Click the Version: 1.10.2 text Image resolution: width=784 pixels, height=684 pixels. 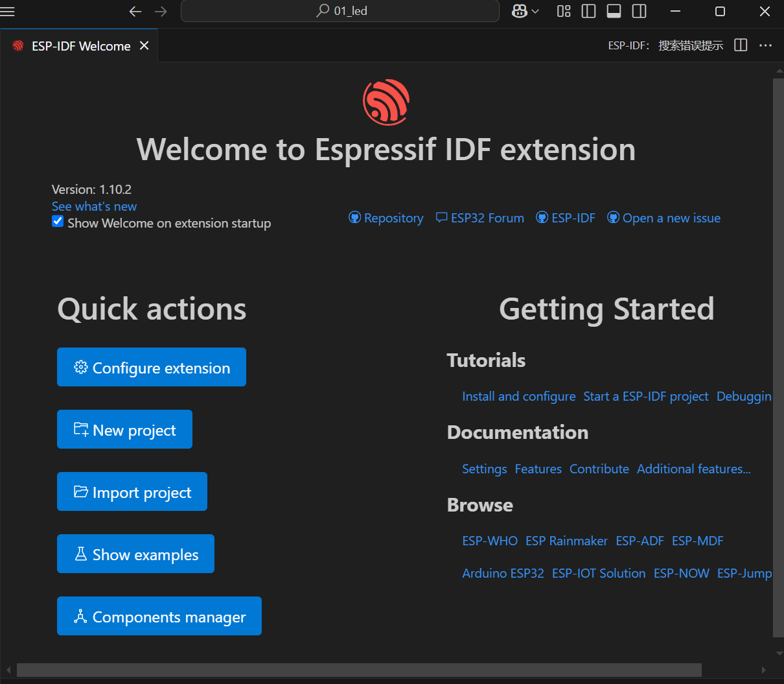click(91, 189)
